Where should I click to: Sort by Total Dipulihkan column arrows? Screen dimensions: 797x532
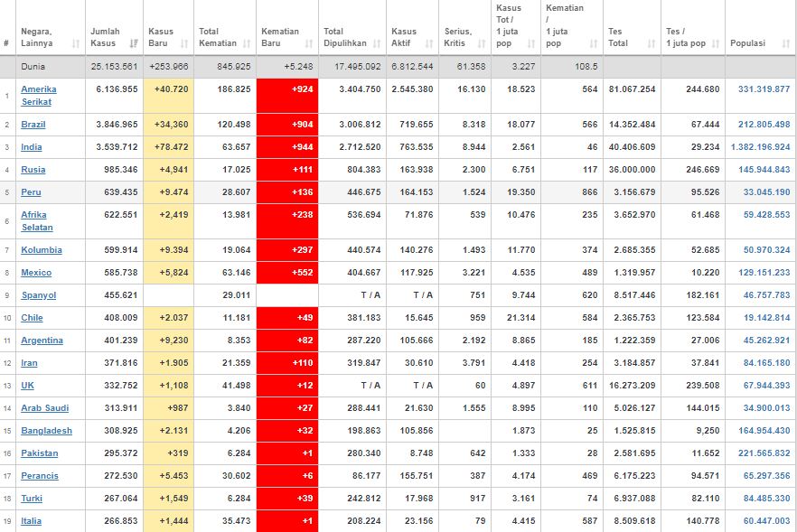377,43
